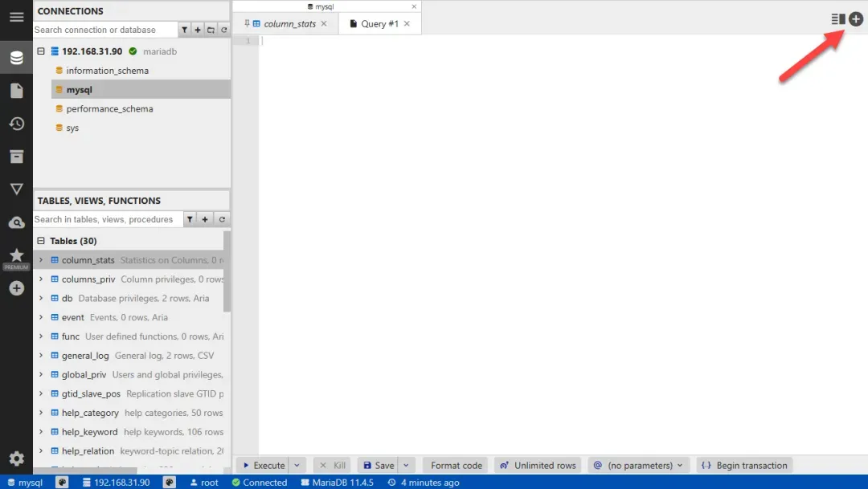Image resolution: width=868 pixels, height=489 pixels.
Task: Click palette icon next to mysql in status bar
Action: click(62, 483)
